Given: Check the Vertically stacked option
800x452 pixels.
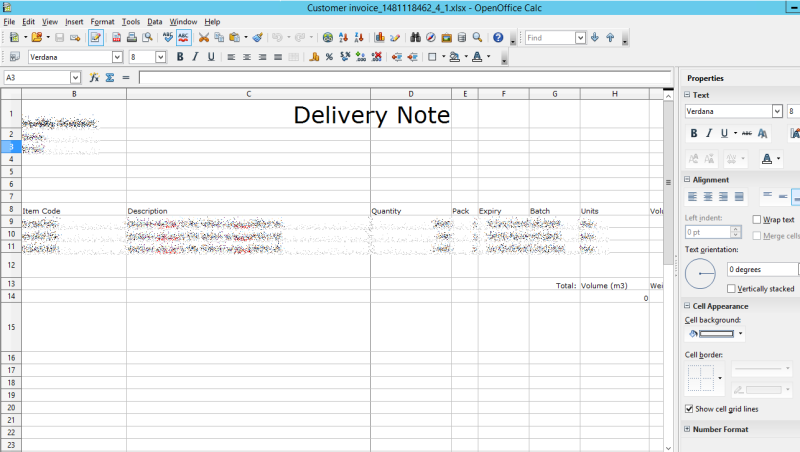Looking at the screenshot, I should (x=732, y=288).
